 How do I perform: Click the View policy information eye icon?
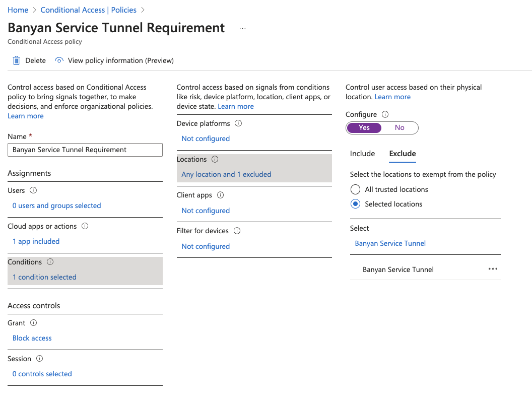pos(59,60)
